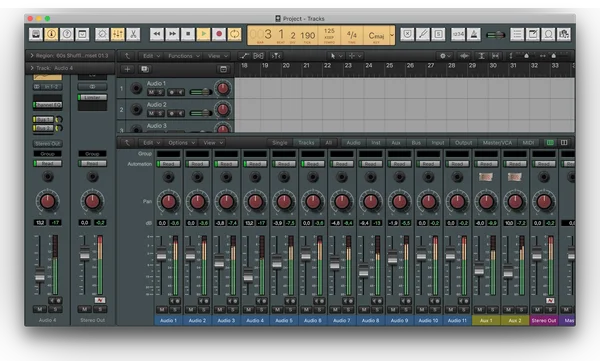Switch Mixer to Single view

tap(280, 143)
